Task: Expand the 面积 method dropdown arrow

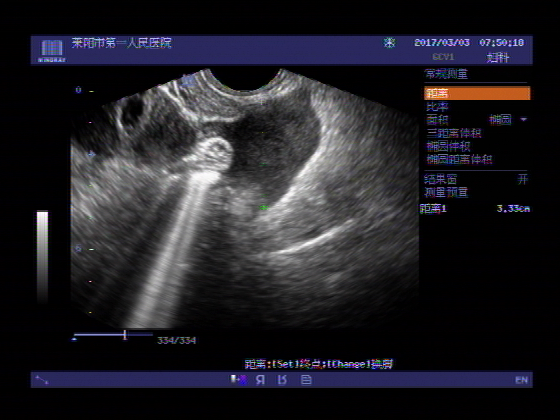Action: (524, 119)
